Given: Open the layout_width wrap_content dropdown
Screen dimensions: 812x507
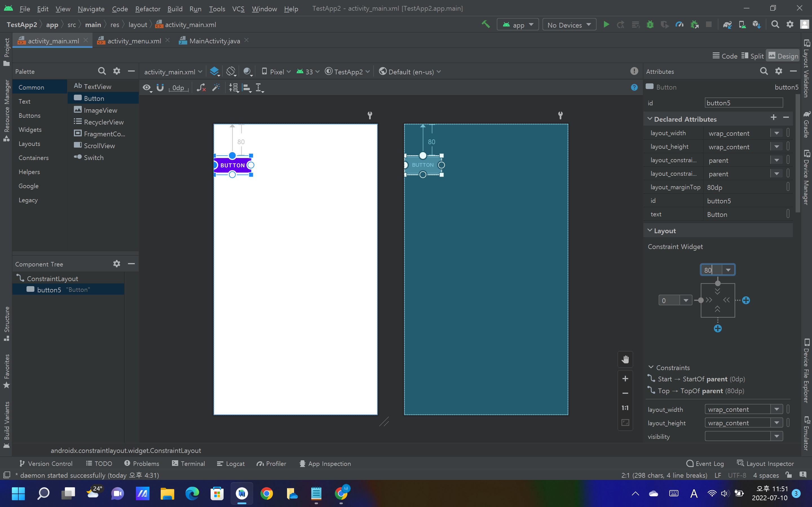Looking at the screenshot, I should pos(776,134).
